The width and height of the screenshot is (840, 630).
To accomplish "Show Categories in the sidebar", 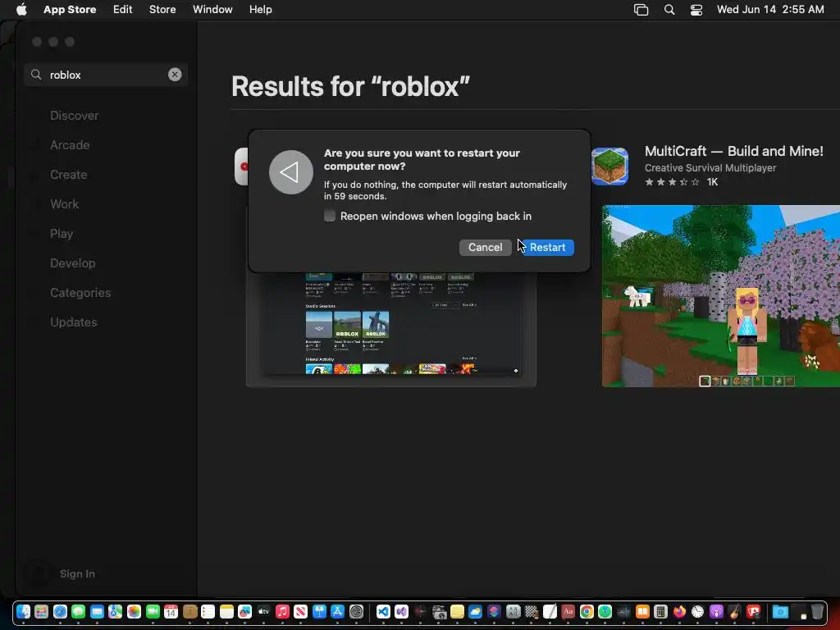I will [x=80, y=293].
